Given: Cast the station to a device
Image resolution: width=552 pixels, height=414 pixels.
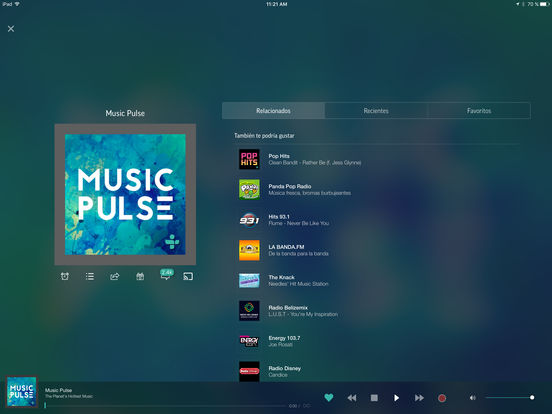Looking at the screenshot, I should click(188, 276).
